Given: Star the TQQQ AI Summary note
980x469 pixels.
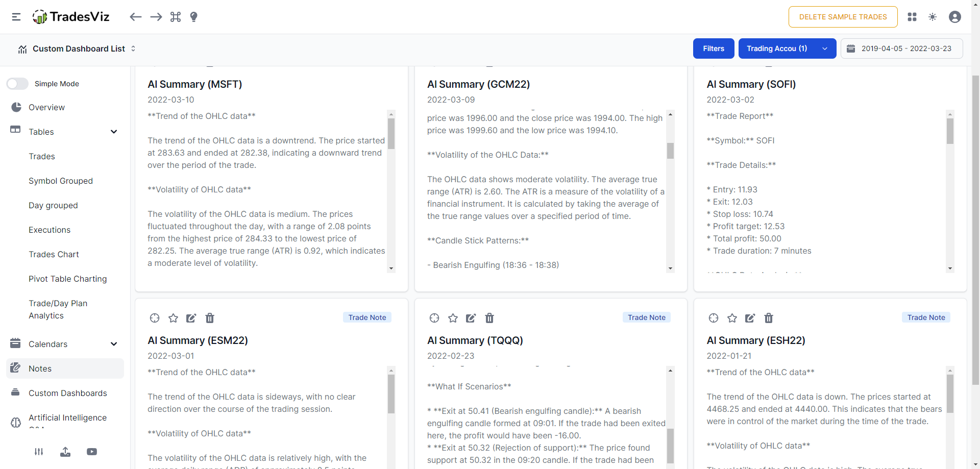Looking at the screenshot, I should pyautogui.click(x=453, y=318).
